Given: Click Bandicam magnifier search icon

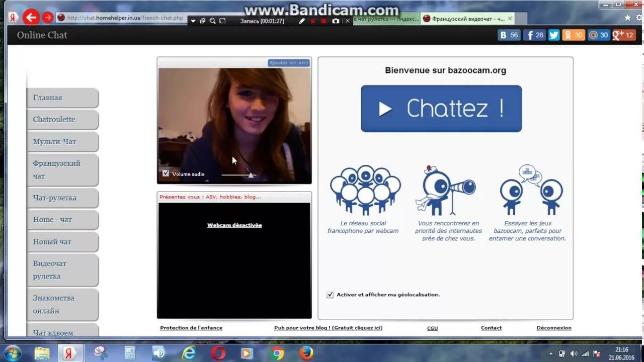Looking at the screenshot, I should 212,21.
